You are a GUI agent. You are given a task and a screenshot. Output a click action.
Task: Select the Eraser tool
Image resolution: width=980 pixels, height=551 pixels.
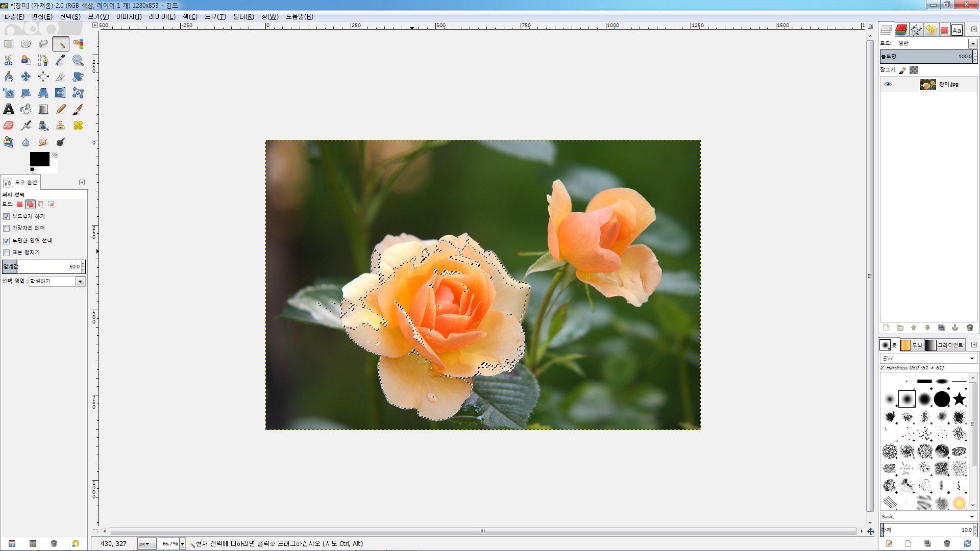[x=9, y=126]
